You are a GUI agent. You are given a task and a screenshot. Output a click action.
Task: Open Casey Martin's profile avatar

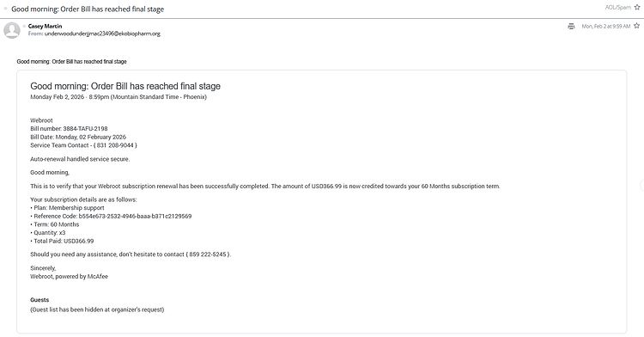tap(12, 30)
